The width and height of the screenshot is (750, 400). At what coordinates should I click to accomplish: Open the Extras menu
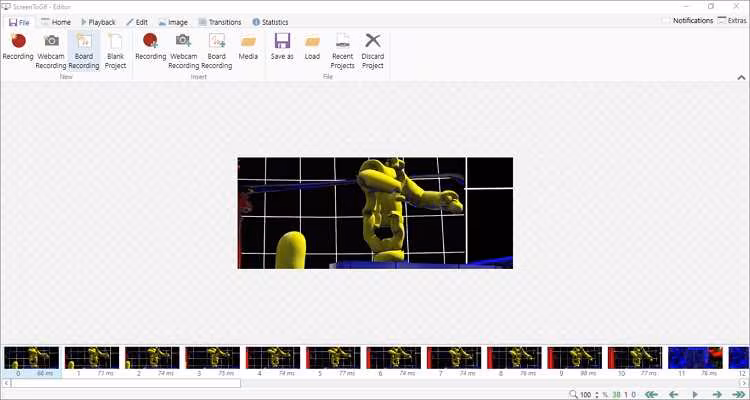pos(732,21)
